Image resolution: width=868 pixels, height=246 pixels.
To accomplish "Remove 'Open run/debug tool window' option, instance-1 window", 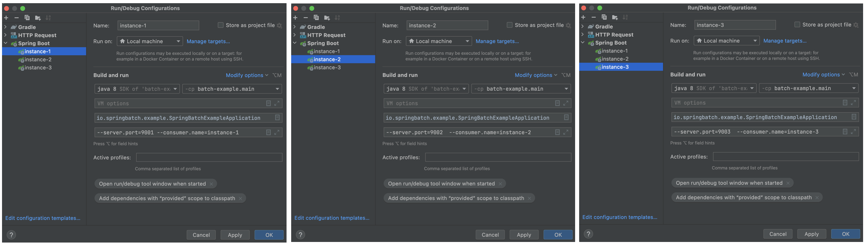I will coord(211,184).
